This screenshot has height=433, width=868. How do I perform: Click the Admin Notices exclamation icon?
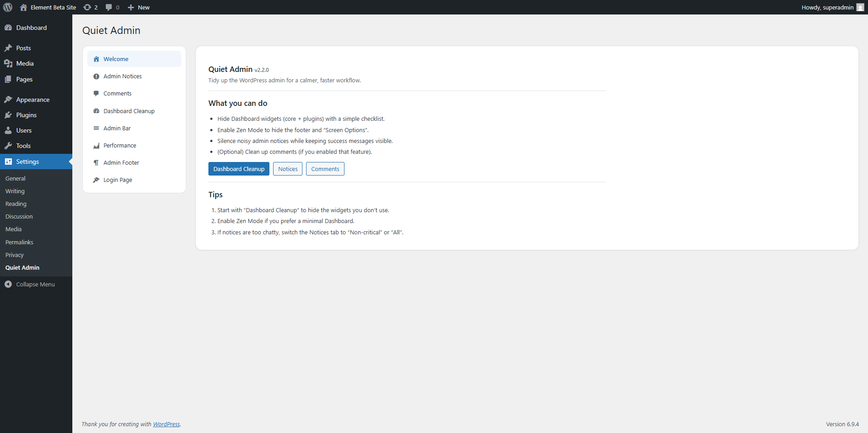[x=96, y=76]
